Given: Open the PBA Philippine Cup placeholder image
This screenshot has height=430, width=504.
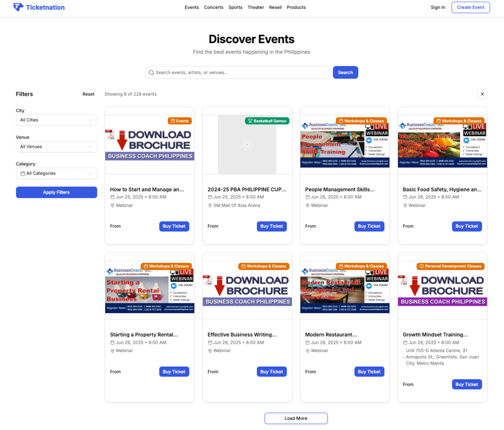Looking at the screenshot, I should [x=247, y=144].
